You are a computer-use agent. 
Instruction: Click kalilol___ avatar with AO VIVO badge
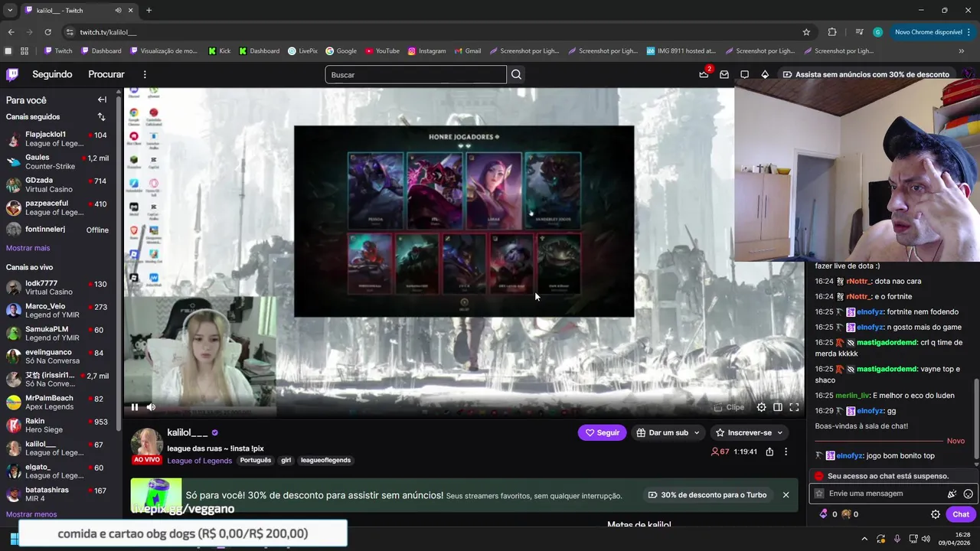click(x=147, y=445)
